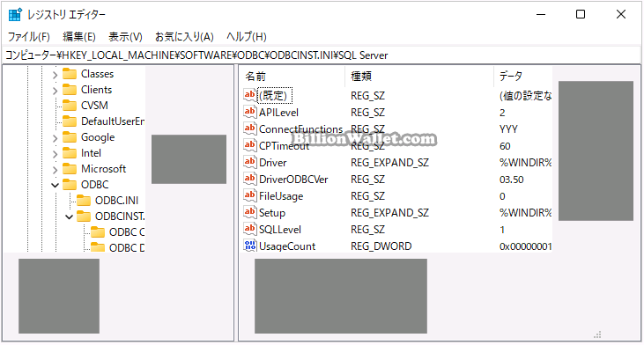Open the 編集(E) menu

pyautogui.click(x=79, y=37)
